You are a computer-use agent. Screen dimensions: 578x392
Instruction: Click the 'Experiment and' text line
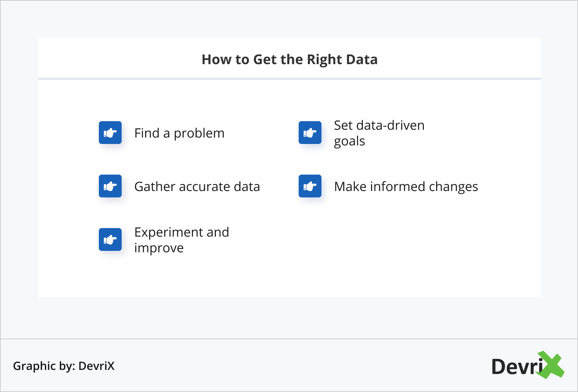[182, 232]
